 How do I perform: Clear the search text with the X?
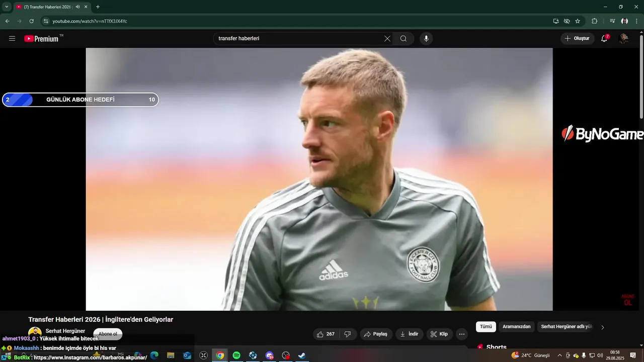(387, 38)
